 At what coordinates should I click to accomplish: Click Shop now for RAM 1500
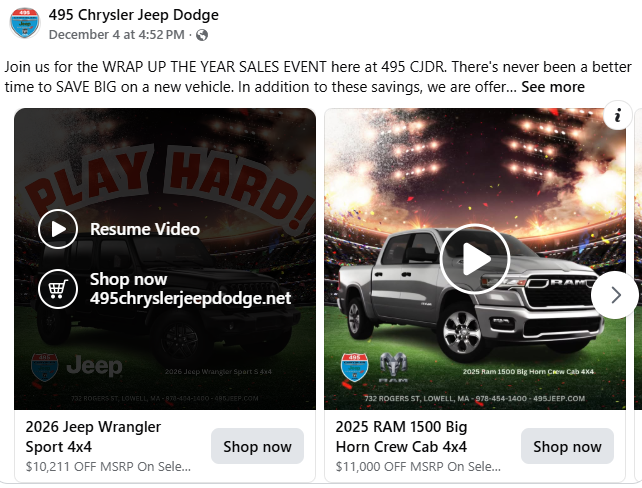click(567, 446)
